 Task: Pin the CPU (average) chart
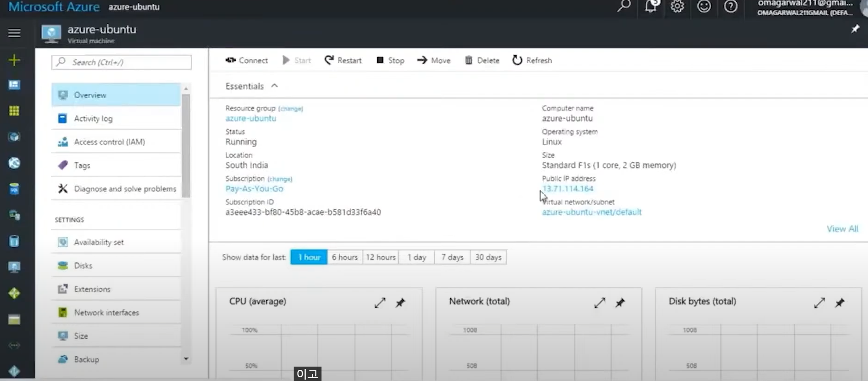pyautogui.click(x=400, y=303)
